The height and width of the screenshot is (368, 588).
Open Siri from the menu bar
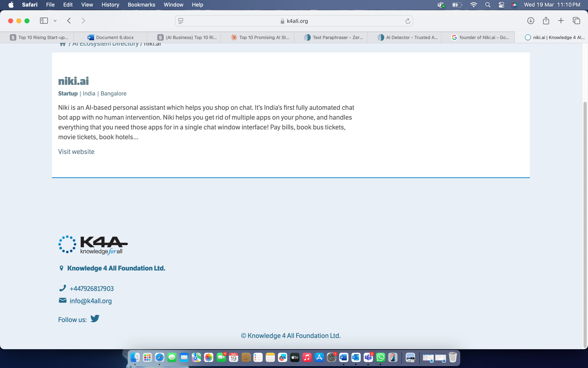point(514,5)
